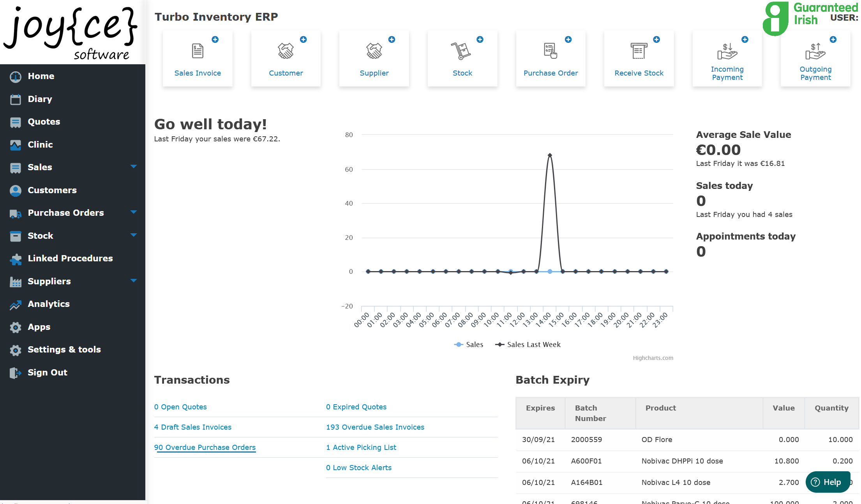Go to the Diary menu item
The height and width of the screenshot is (504, 861).
tap(40, 99)
